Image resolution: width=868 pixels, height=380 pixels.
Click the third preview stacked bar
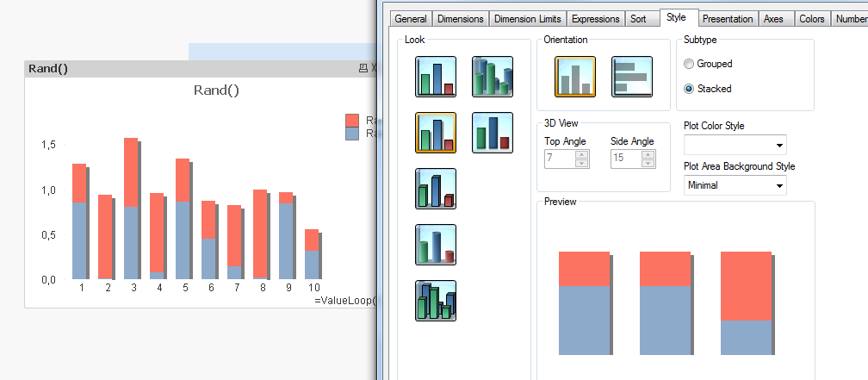746,303
